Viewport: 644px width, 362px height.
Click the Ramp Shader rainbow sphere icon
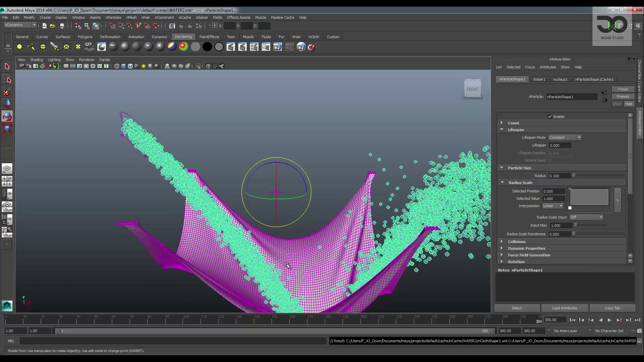click(x=183, y=47)
